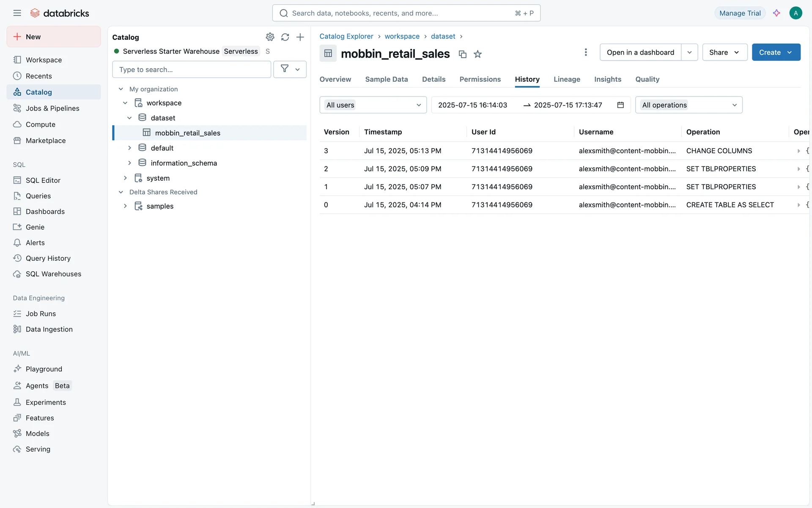Click the catalog Type to search field
Screen dimensions: 812x508
[x=191, y=69]
